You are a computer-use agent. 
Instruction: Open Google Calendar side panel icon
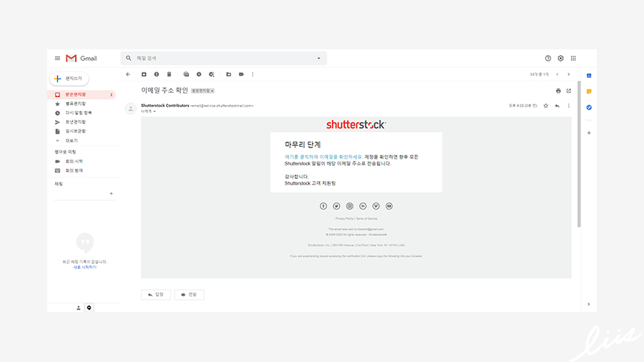click(x=589, y=76)
